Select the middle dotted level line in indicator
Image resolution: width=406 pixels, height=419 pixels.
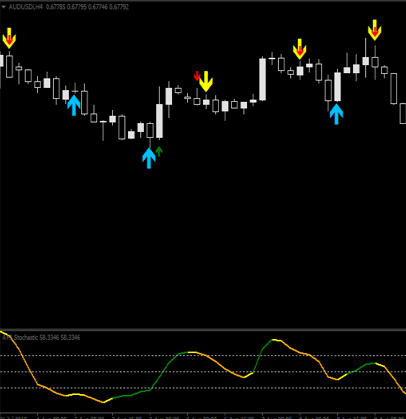tap(203, 372)
